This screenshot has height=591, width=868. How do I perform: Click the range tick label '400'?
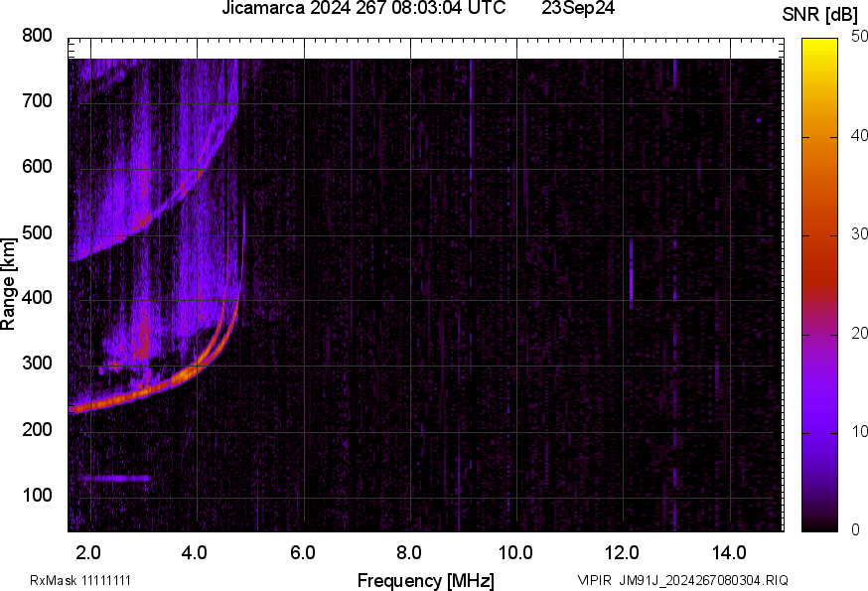37,298
